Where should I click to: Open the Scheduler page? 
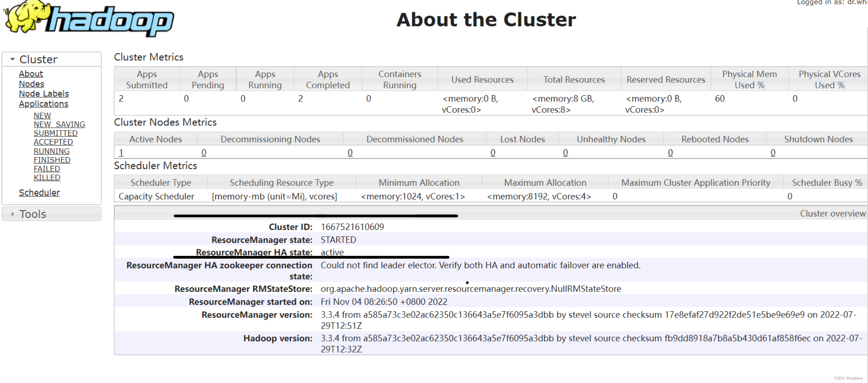(39, 193)
